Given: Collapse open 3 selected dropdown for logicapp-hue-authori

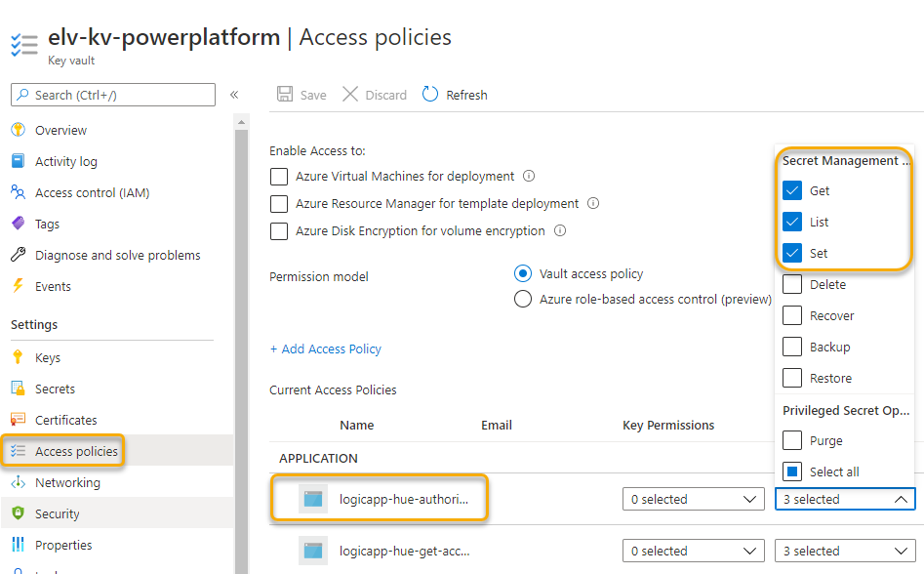Looking at the screenshot, I should (845, 499).
